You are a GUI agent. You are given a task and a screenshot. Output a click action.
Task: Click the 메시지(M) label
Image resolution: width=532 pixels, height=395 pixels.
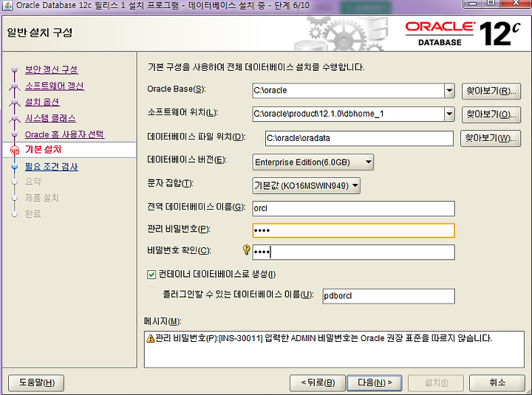pyautogui.click(x=163, y=321)
